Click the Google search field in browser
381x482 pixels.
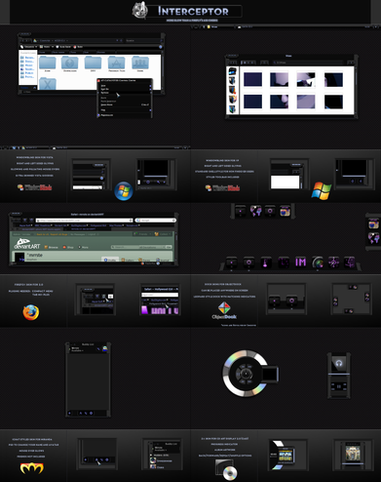pos(155,220)
